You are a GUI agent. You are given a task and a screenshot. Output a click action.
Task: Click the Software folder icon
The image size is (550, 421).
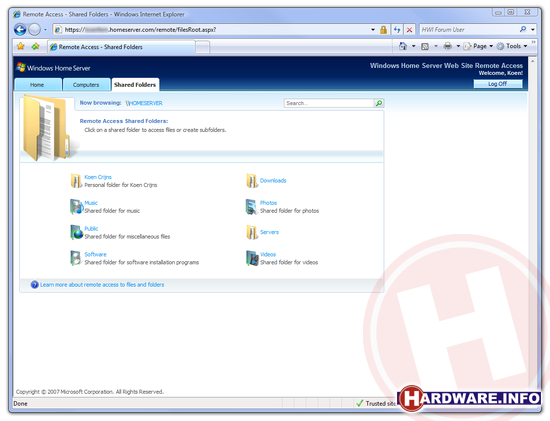(76, 258)
